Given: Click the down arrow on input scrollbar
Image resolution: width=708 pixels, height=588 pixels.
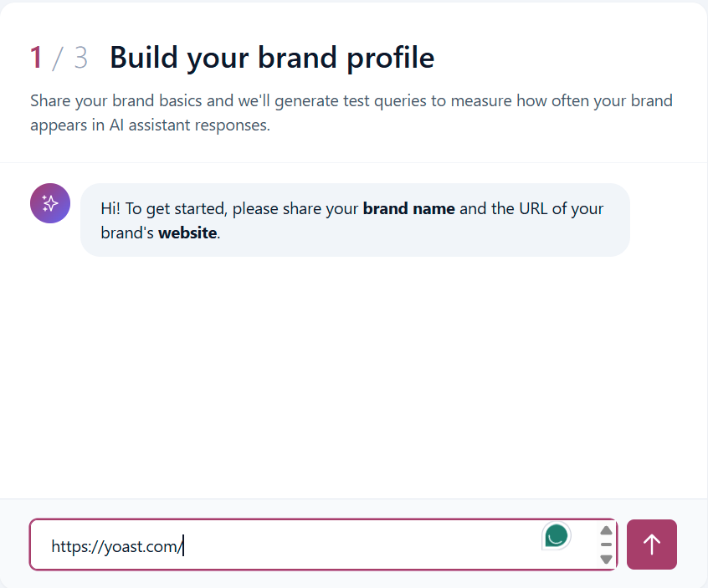Looking at the screenshot, I should tap(606, 559).
